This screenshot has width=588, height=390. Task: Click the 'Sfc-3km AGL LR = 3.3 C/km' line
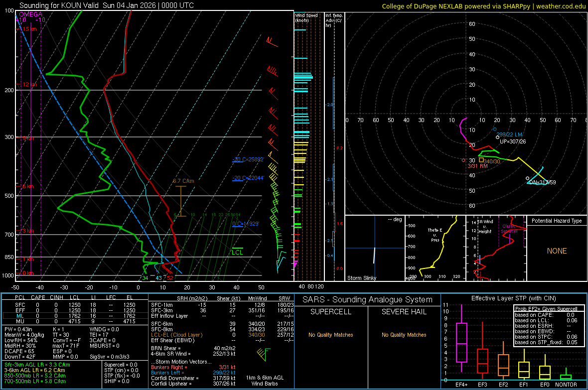pos(37,365)
